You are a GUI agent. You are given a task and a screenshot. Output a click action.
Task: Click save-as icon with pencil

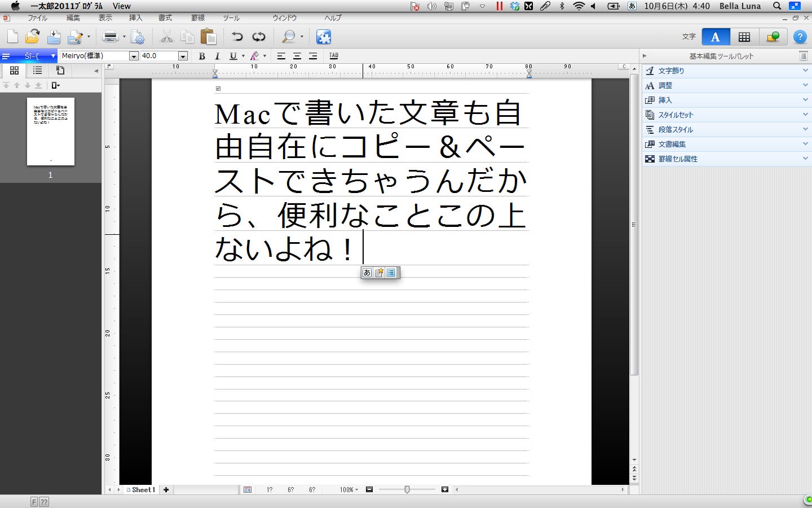pyautogui.click(x=75, y=37)
